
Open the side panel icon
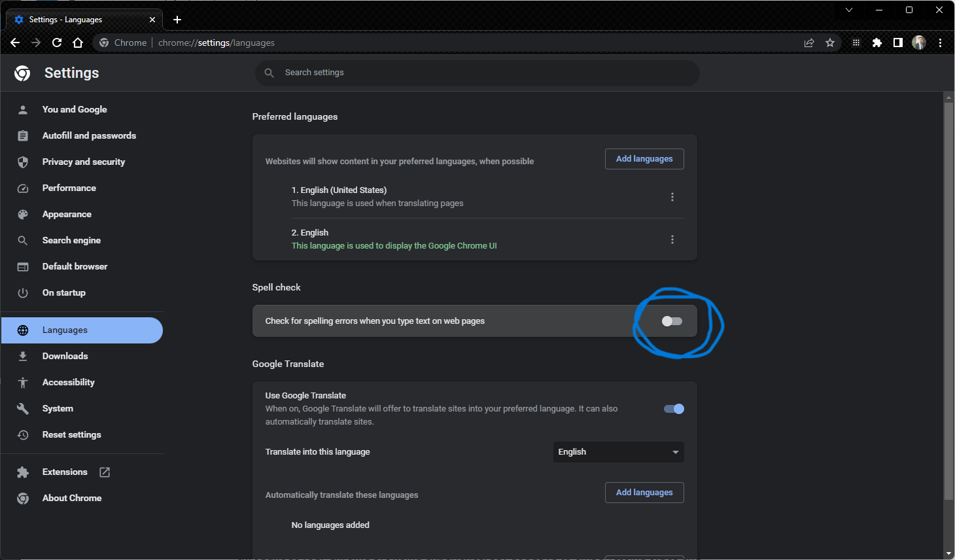point(898,43)
